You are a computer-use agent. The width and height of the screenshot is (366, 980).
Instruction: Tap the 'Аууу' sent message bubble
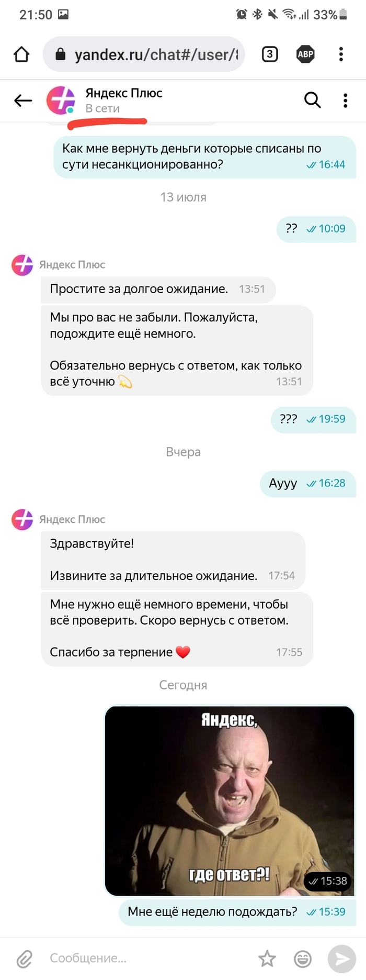click(x=308, y=483)
